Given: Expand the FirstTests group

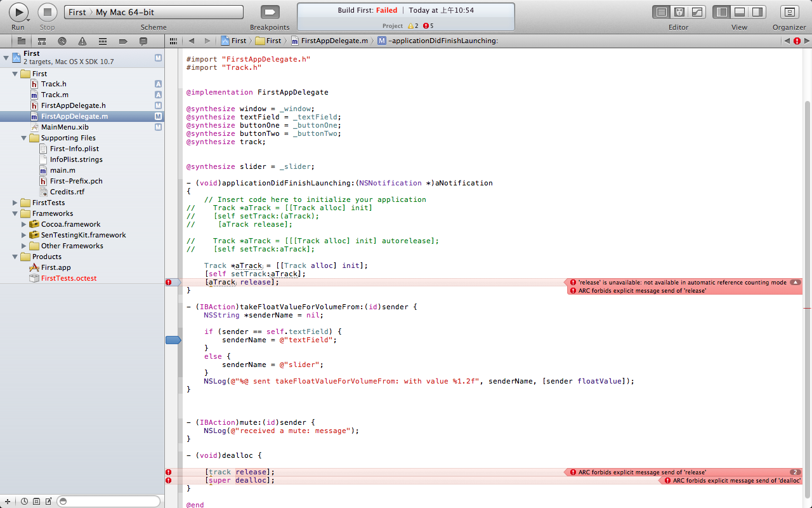Looking at the screenshot, I should [x=15, y=203].
